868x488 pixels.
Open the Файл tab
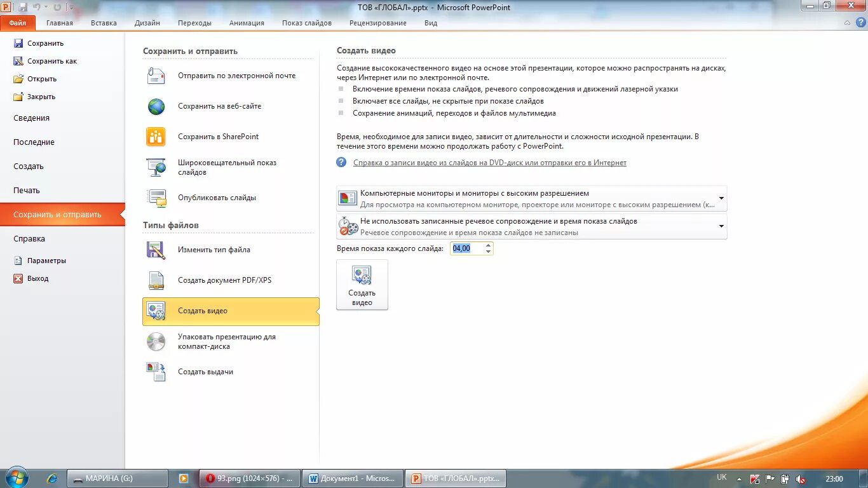18,23
